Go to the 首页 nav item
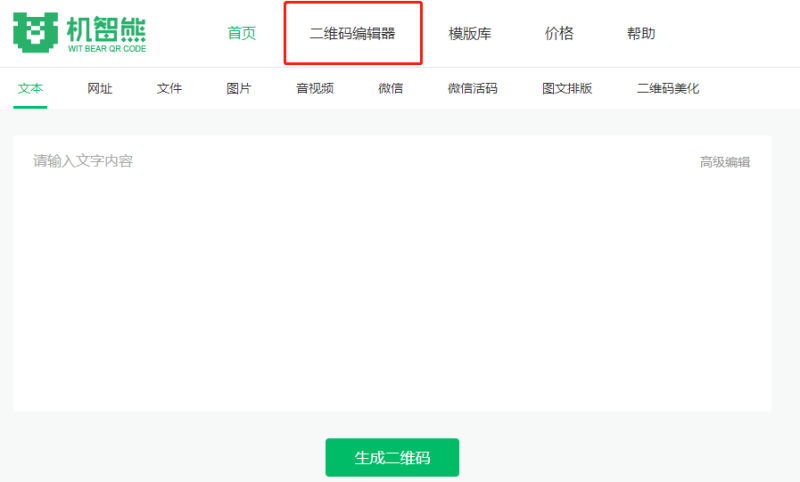Image resolution: width=800 pixels, height=482 pixels. pyautogui.click(x=241, y=34)
